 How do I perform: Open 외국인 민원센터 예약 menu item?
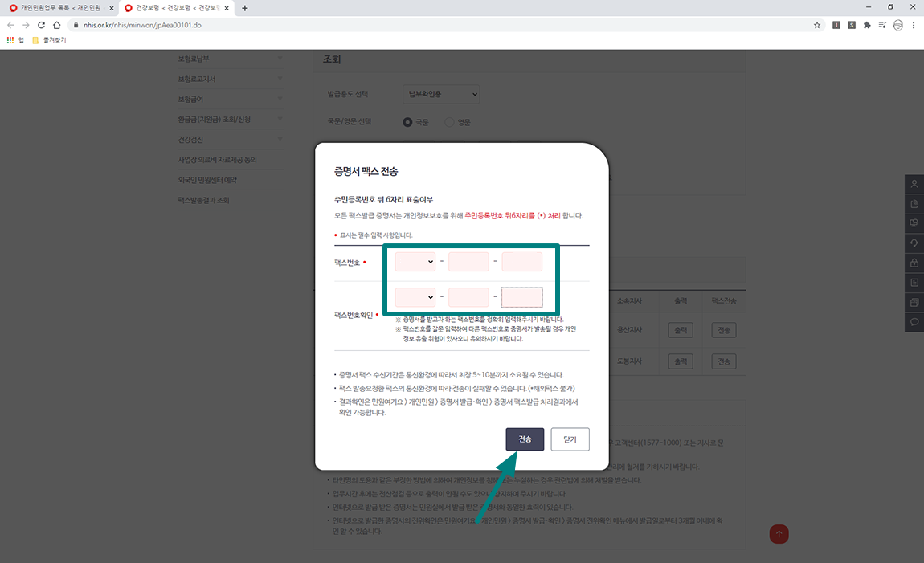[x=207, y=180]
